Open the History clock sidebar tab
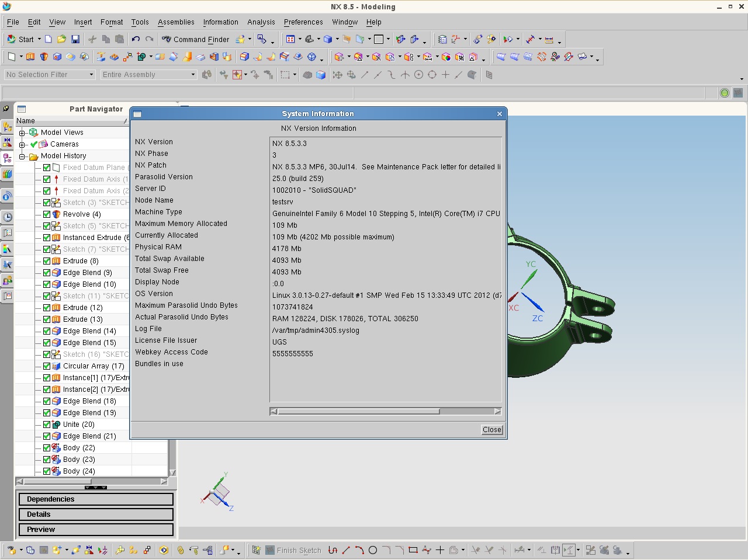Screen dimensions: 748x560 point(7,217)
